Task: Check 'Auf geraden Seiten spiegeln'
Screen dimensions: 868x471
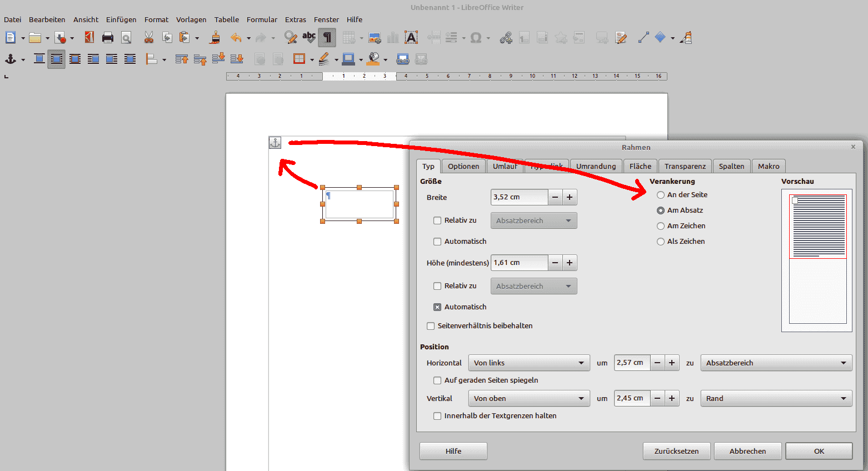Action: click(437, 380)
